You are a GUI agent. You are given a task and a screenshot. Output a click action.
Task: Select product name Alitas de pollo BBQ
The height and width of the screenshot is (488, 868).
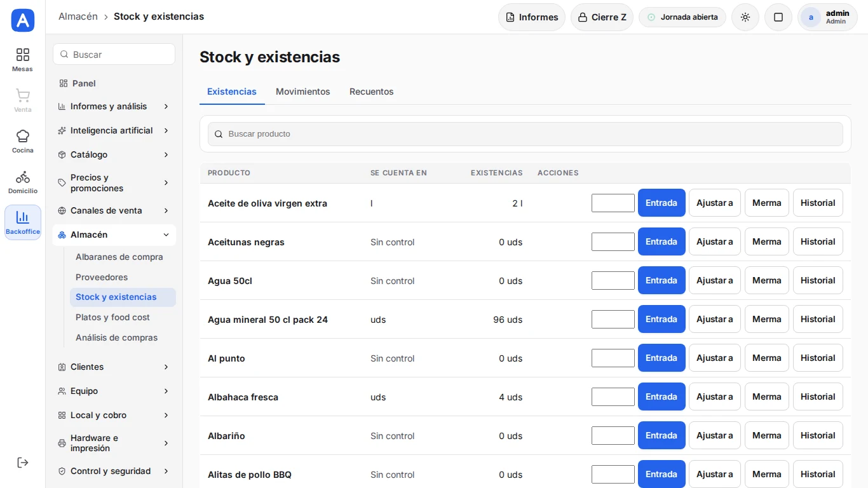pyautogui.click(x=250, y=475)
